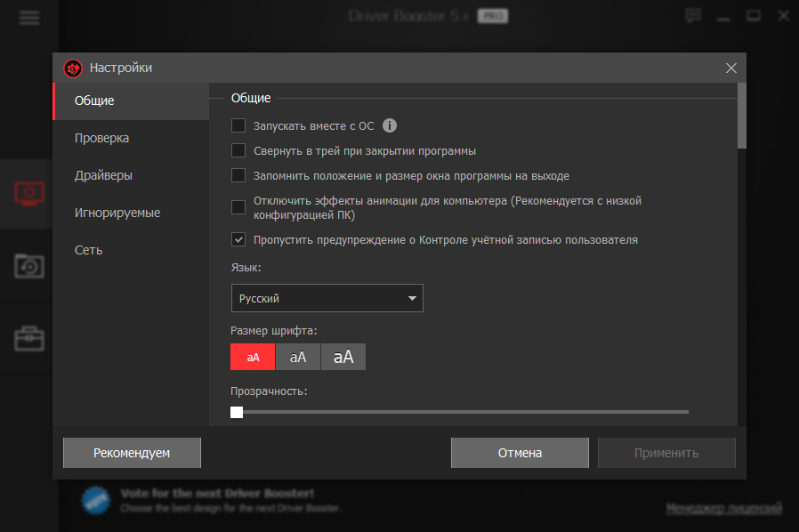
Task: Open the backup restore icon in main sidebar
Action: coord(29,266)
